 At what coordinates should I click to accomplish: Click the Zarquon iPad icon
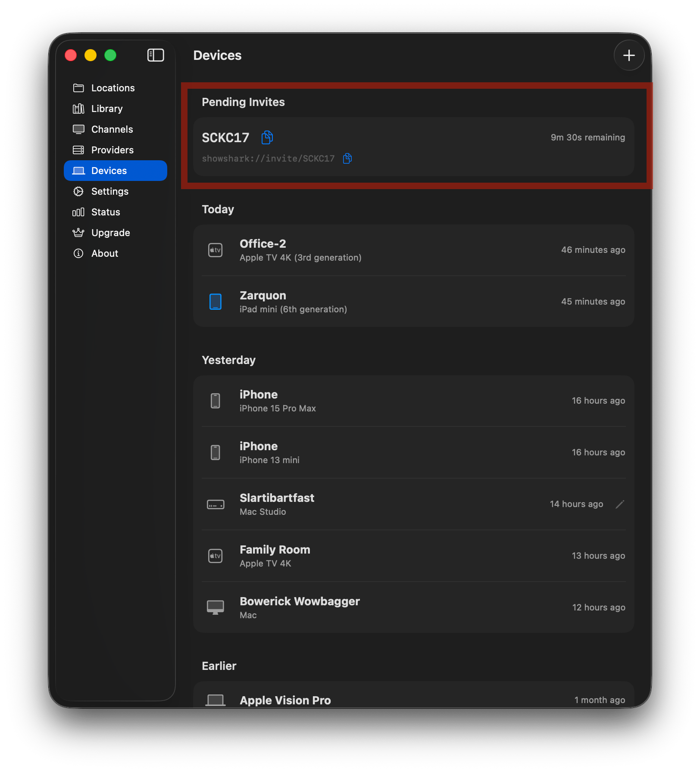[x=216, y=302]
